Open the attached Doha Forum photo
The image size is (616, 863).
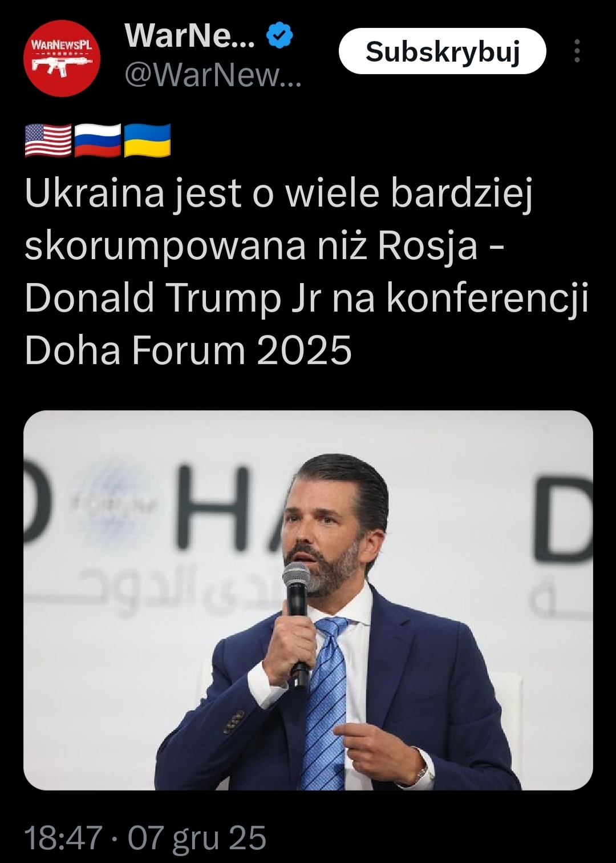[x=308, y=600]
